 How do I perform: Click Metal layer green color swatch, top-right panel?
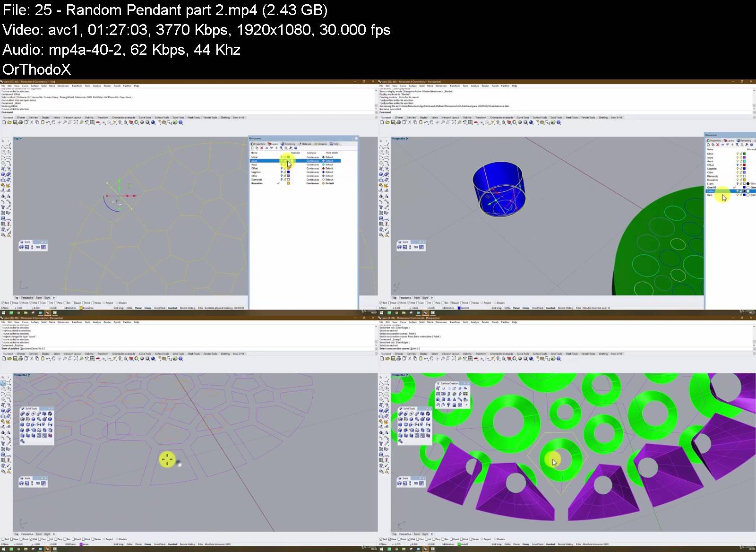(x=744, y=154)
